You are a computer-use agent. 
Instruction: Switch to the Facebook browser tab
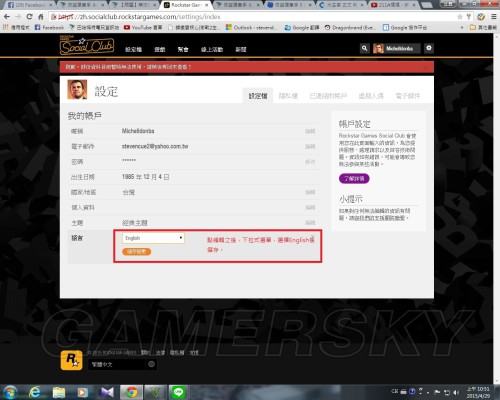(29, 5)
